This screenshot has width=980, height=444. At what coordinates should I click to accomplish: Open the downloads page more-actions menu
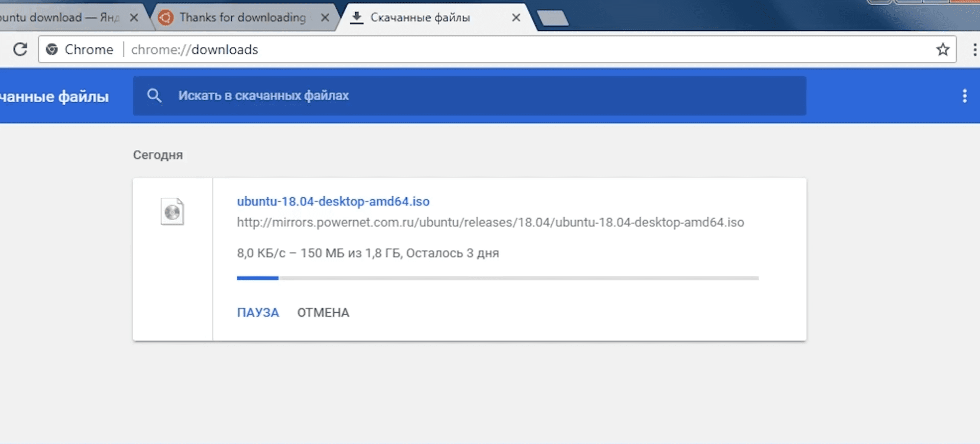point(964,96)
